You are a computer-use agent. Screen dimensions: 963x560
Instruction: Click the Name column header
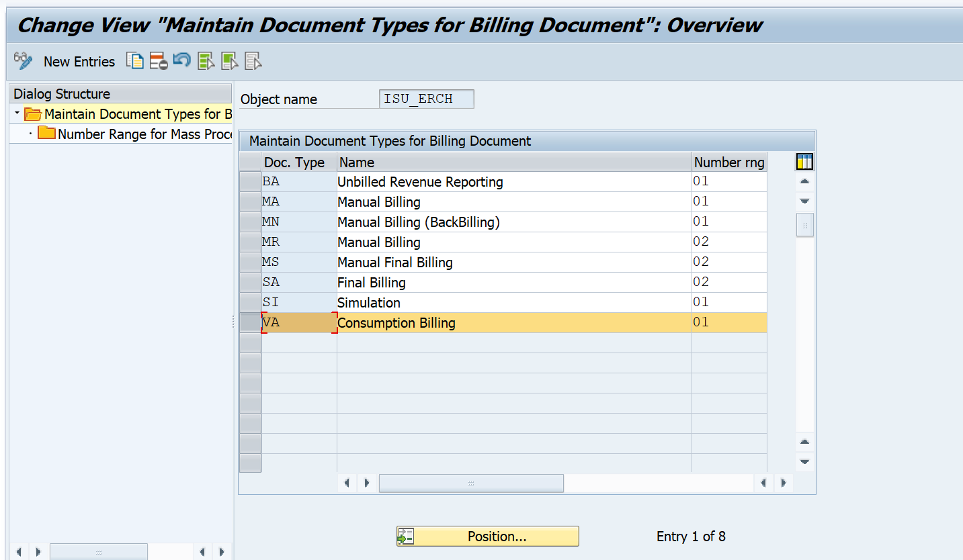(514, 162)
